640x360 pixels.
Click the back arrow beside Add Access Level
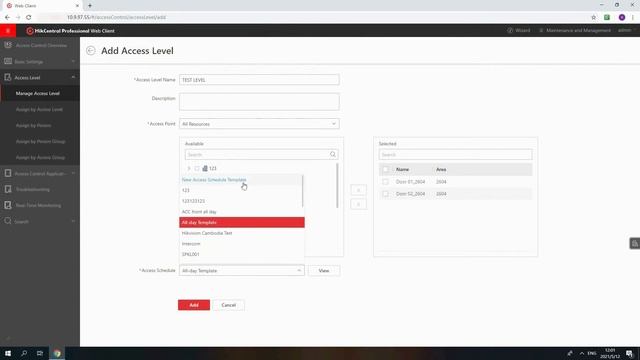pyautogui.click(x=91, y=51)
